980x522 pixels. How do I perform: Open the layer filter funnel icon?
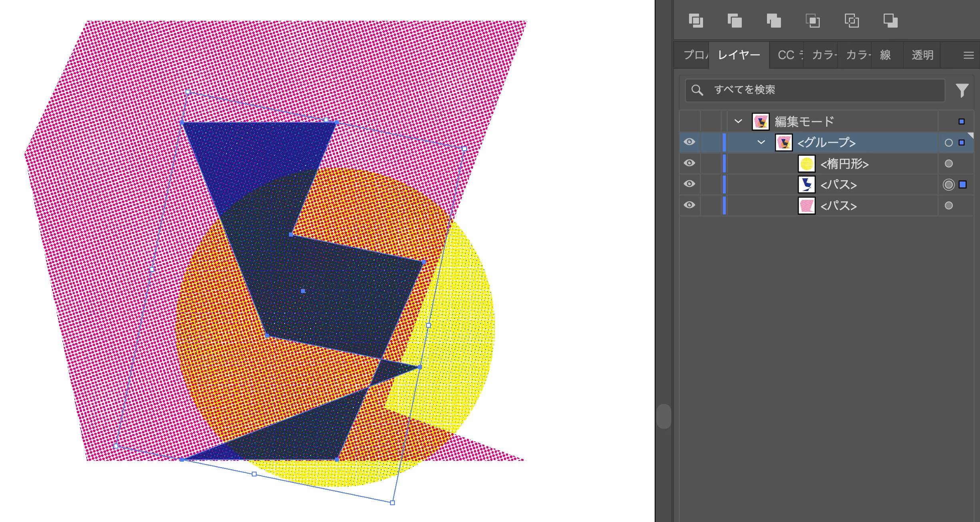point(962,90)
